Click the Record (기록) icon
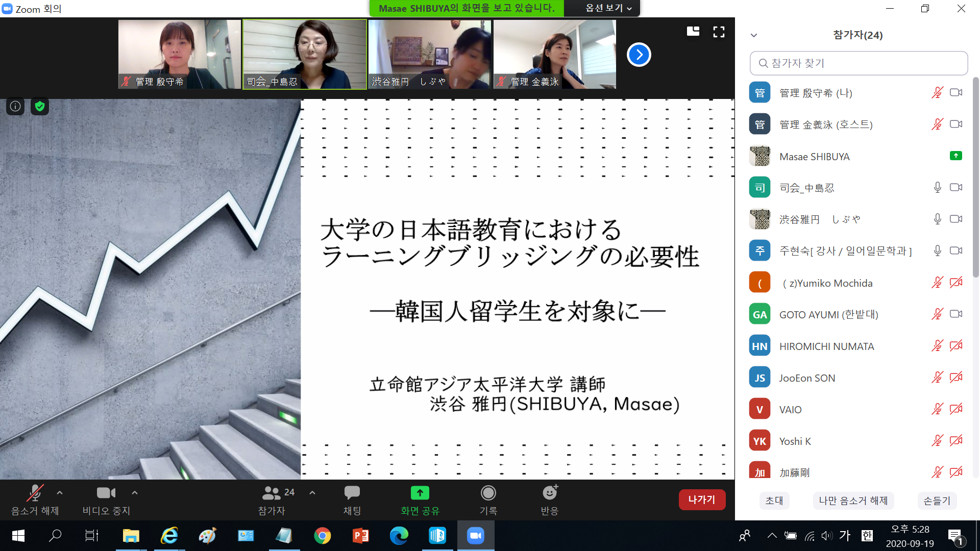 [x=488, y=493]
